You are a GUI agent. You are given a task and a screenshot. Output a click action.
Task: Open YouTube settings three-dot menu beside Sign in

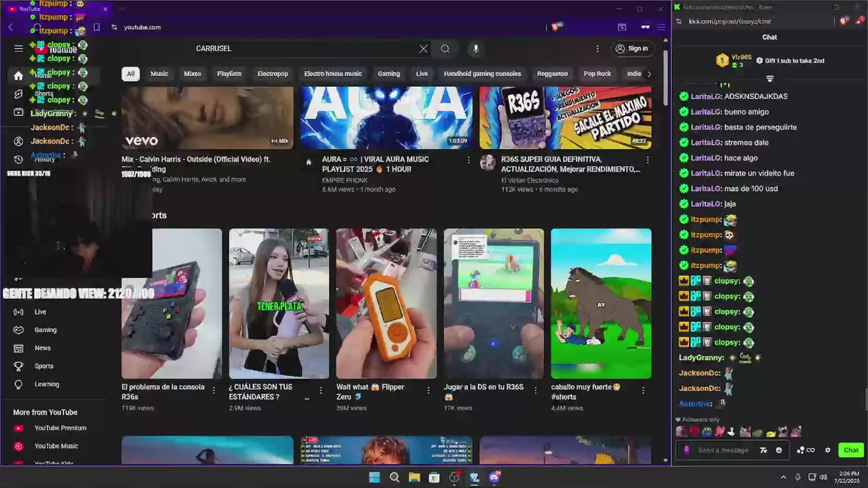[597, 49]
